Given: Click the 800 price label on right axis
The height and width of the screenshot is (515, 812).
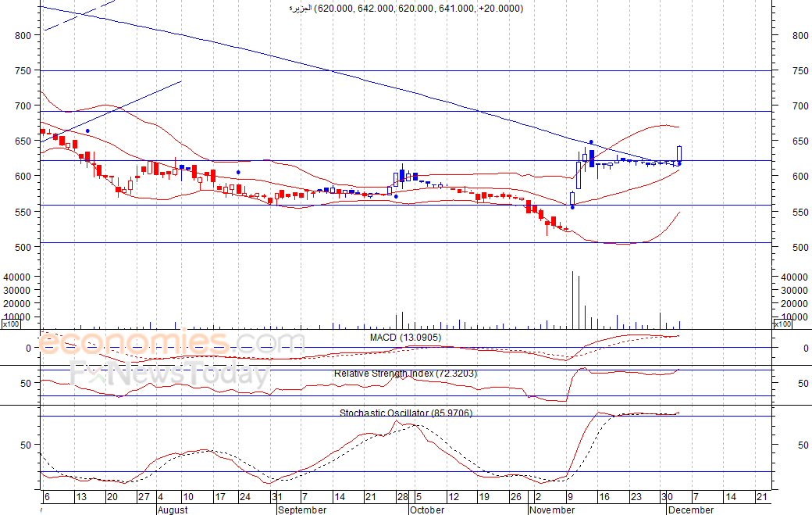Looking at the screenshot, I should 800,36.
